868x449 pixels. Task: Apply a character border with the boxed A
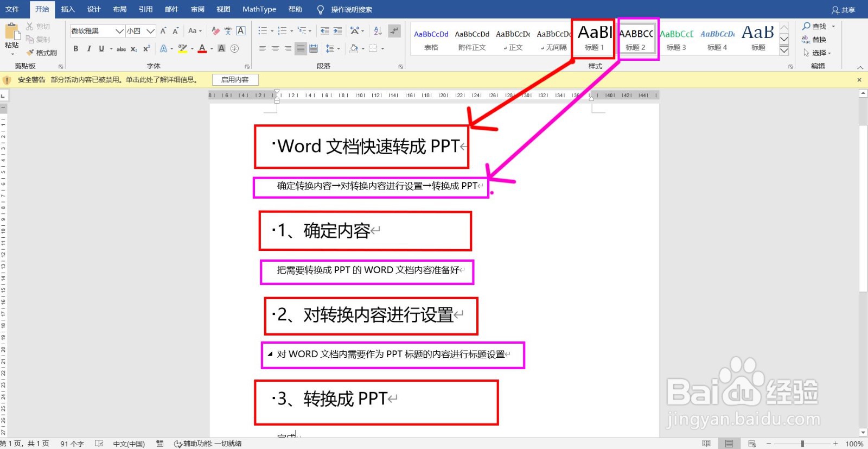[241, 31]
